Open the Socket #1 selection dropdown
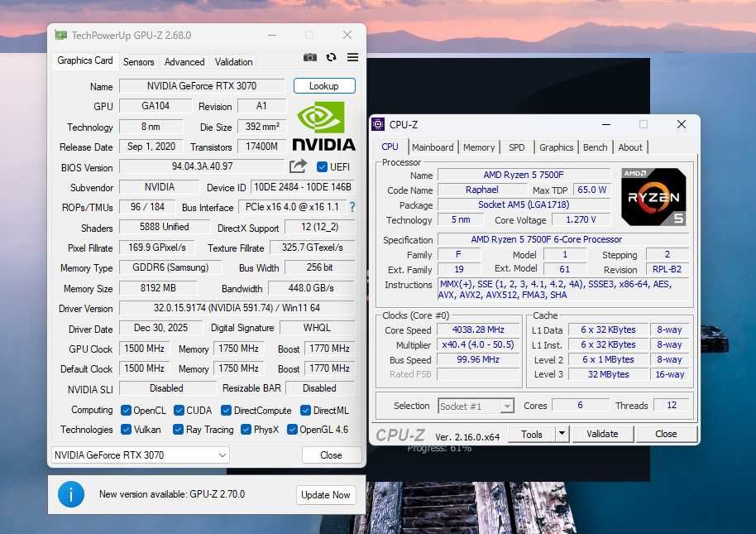 476,407
